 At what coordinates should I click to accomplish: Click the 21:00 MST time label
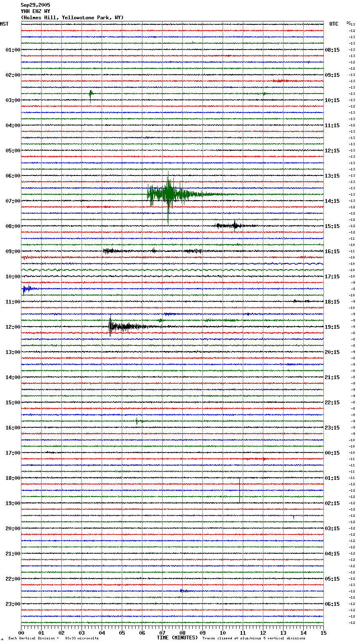pos(13,554)
